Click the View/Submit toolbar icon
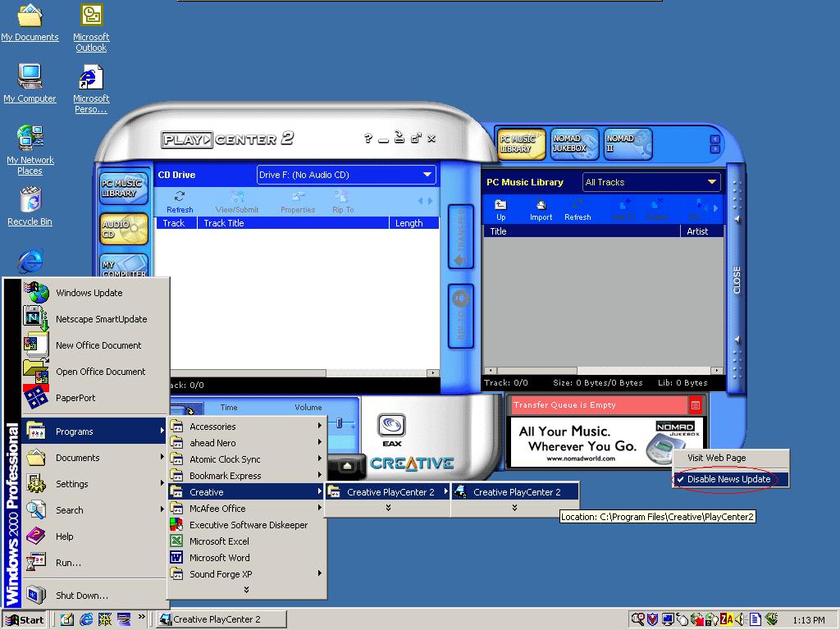The image size is (840, 630). click(237, 197)
